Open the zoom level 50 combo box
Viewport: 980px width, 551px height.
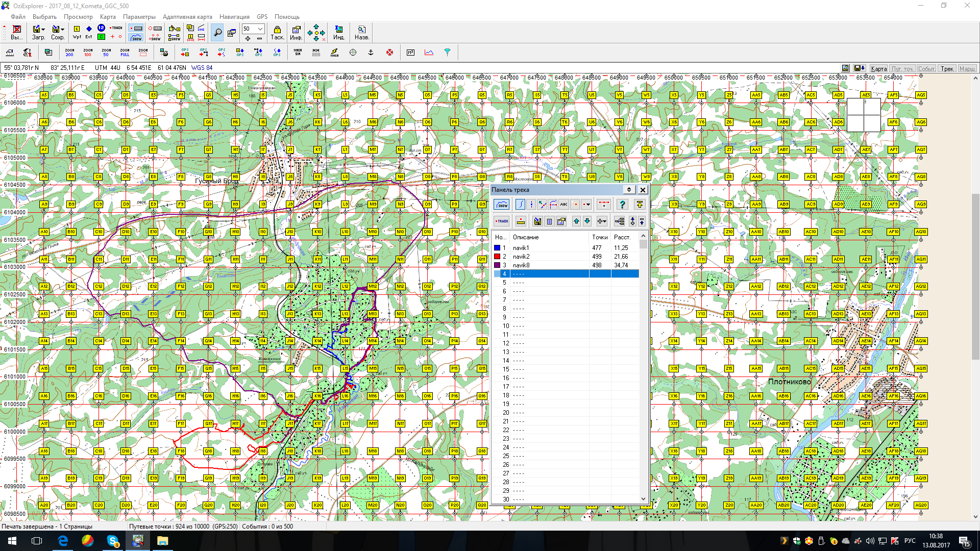pyautogui.click(x=260, y=29)
